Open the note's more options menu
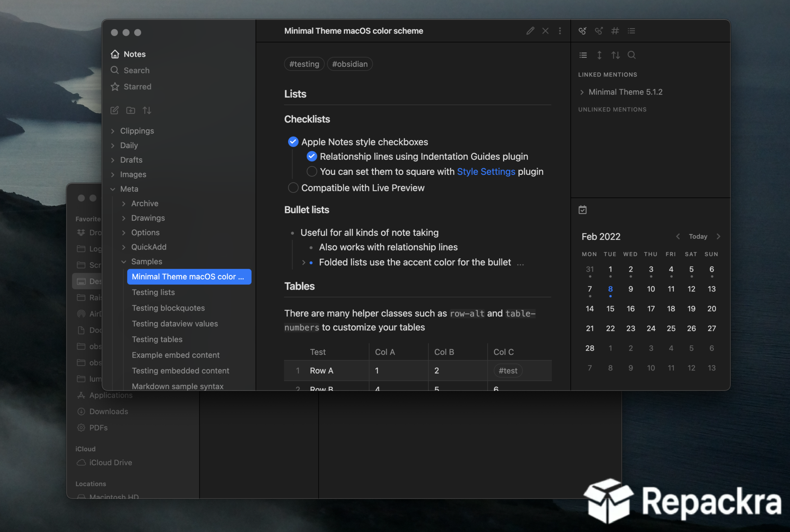The image size is (790, 532). tap(560, 31)
